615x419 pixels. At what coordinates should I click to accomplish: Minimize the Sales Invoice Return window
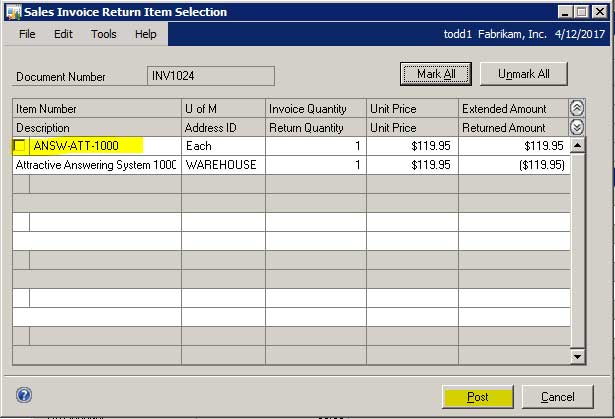[565, 12]
